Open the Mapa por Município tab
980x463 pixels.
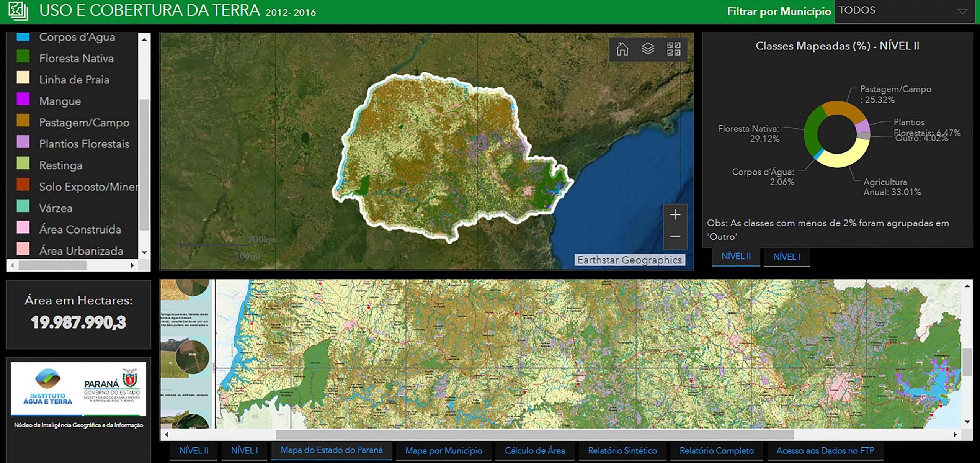point(444,451)
